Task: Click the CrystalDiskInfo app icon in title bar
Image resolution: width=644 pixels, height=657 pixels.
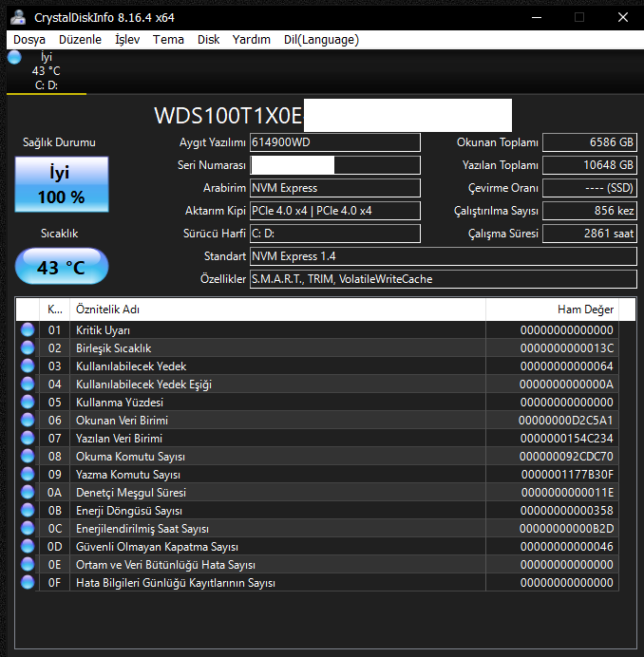Action: (18, 17)
